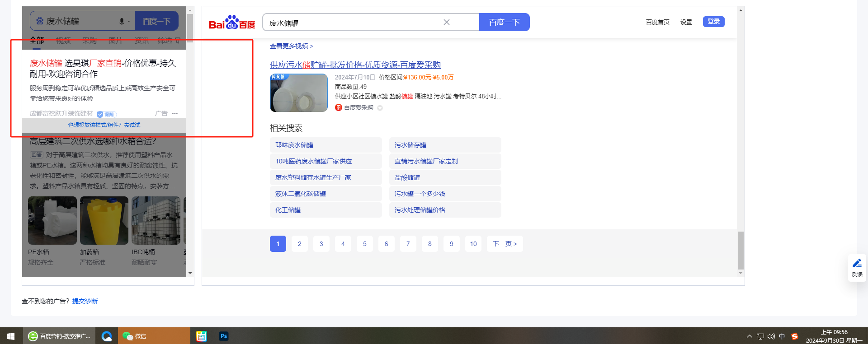Image resolution: width=868 pixels, height=344 pixels.
Task: Click related search 液体二氧化碳储罐
Action: click(326, 194)
